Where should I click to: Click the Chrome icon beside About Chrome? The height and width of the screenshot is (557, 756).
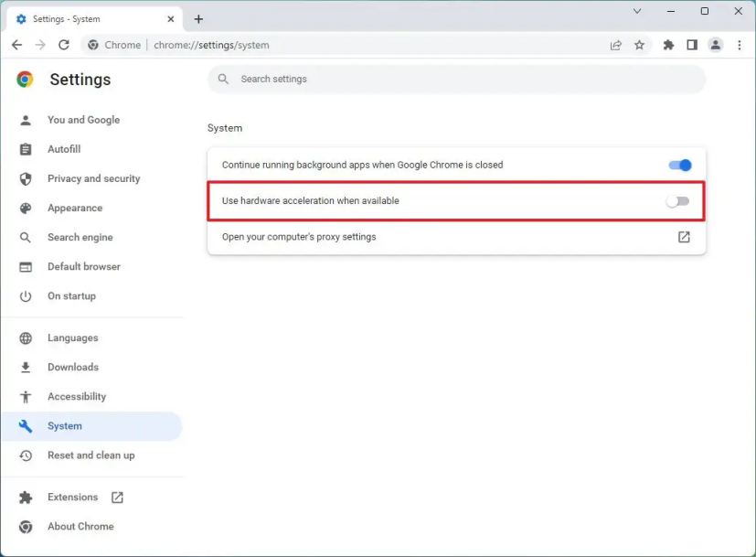(x=26, y=527)
